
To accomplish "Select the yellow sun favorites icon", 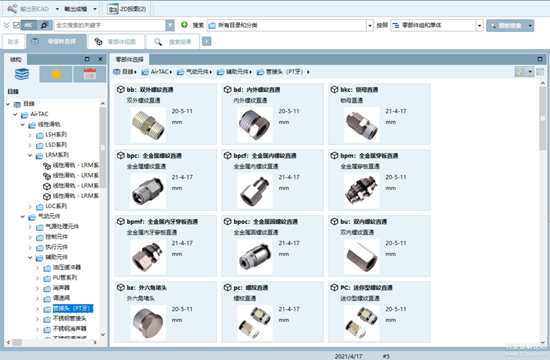I will tap(56, 74).
